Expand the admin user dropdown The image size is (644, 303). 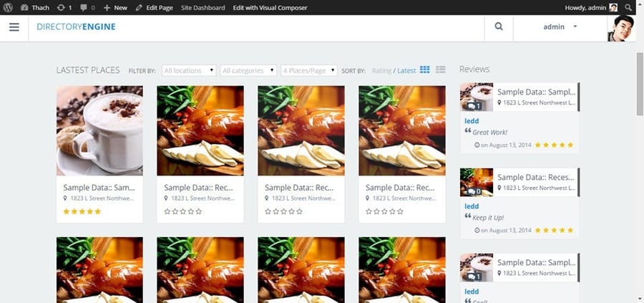coord(560,27)
